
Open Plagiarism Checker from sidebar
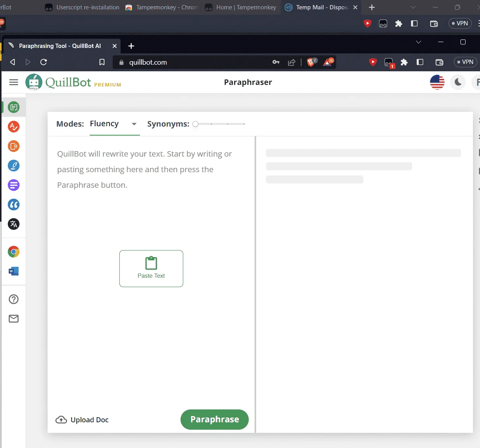click(14, 146)
